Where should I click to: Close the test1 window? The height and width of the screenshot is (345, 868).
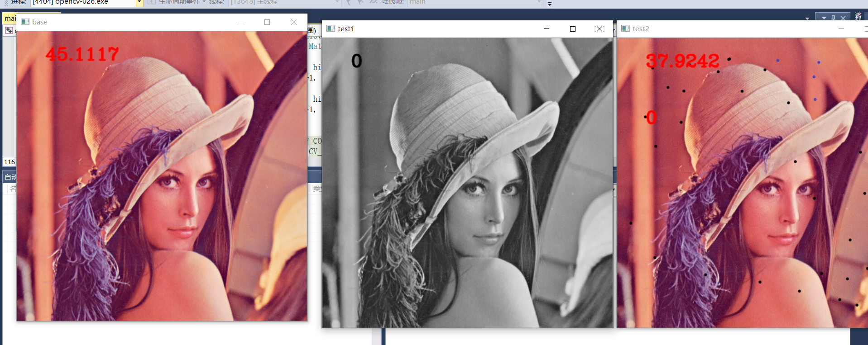(599, 28)
